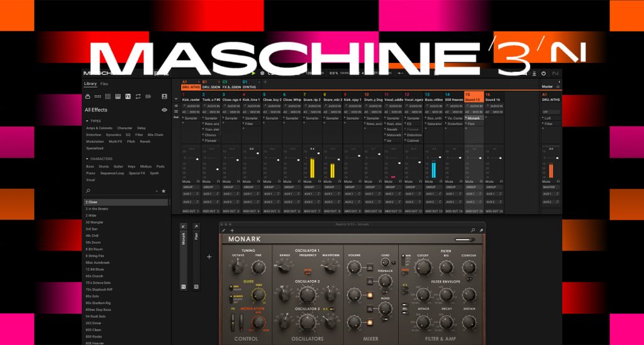644x345 pixels.
Task: Click the magnifier icon in Monark plugin header
Action: tap(473, 230)
